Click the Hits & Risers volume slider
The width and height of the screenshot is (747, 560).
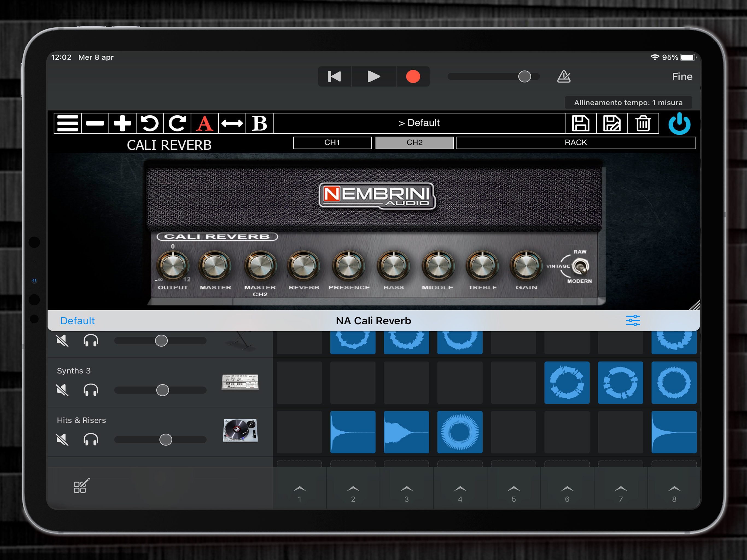click(x=161, y=439)
